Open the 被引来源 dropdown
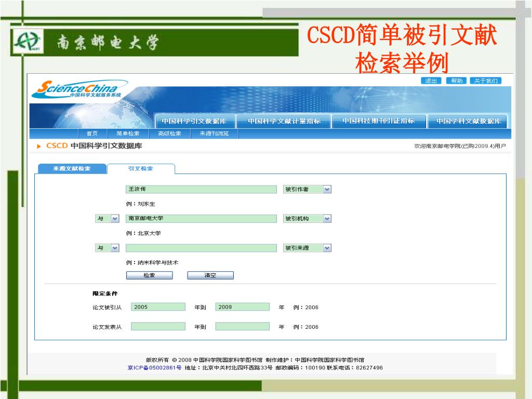The height and width of the screenshot is (399, 532). 307,248
